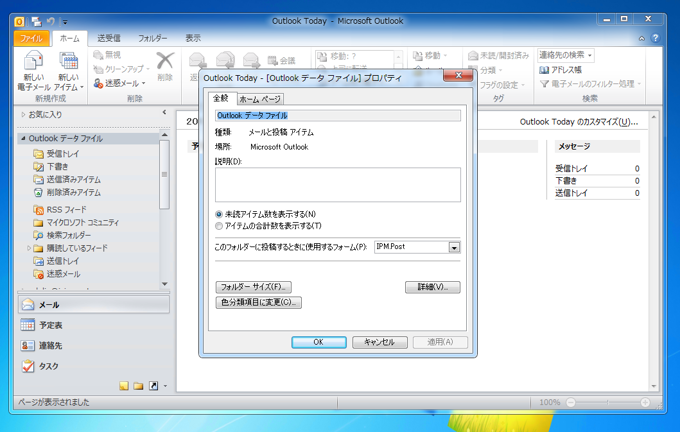Click the Send/Receive icon in quick access toolbar
Image resolution: width=680 pixels, height=432 pixels.
36,21
